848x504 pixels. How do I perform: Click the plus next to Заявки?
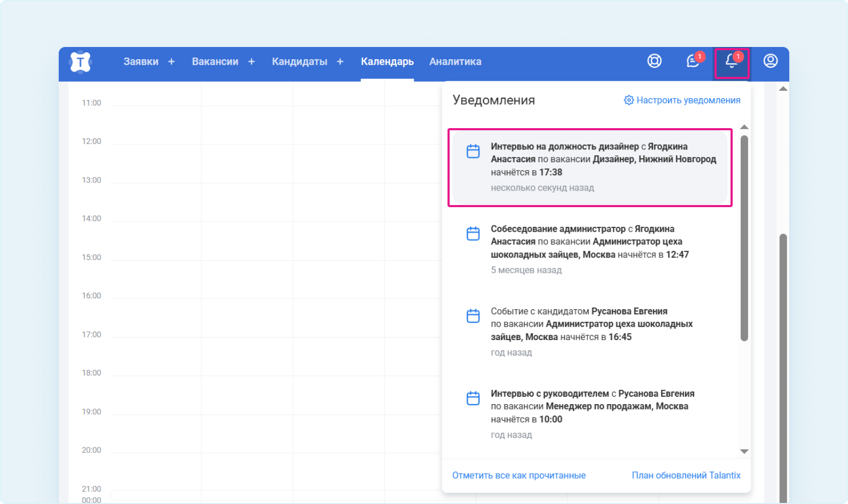171,62
